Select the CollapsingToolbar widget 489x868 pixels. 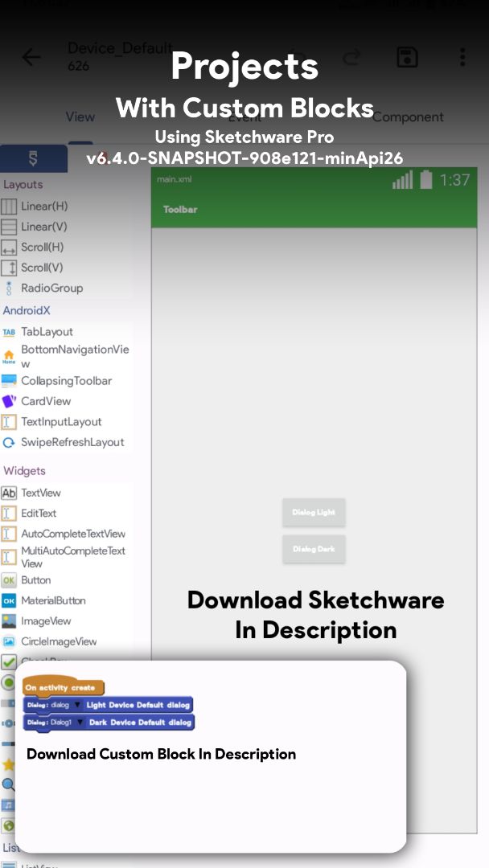click(66, 381)
